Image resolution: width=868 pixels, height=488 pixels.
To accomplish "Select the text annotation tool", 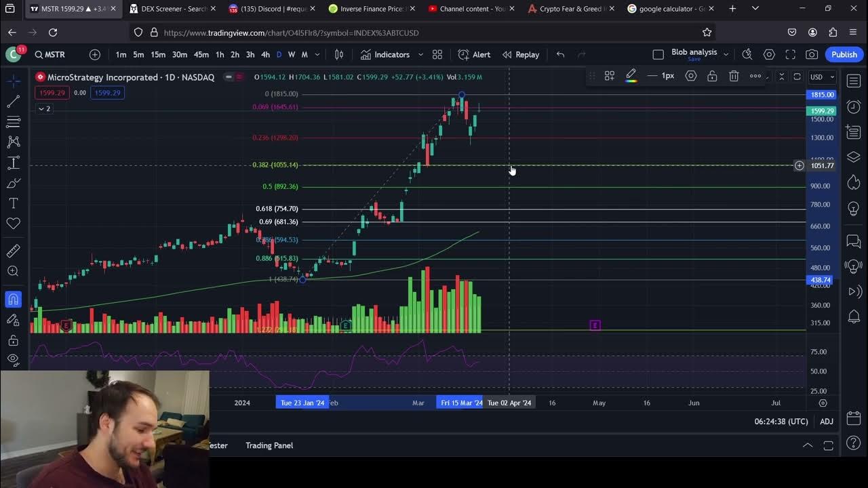I will 13,203.
